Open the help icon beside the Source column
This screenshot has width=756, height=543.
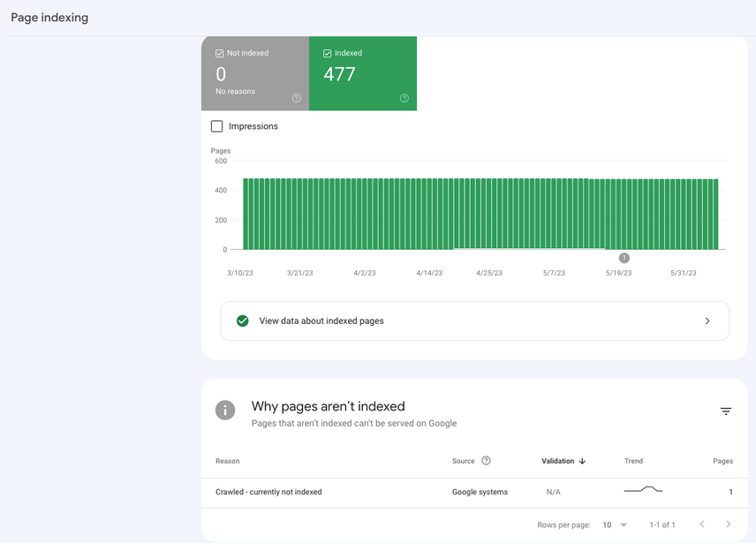pos(485,460)
